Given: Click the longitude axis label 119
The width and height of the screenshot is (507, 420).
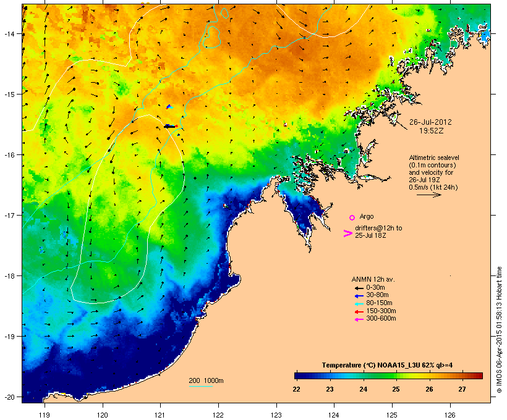Looking at the screenshot, I should click(45, 414).
